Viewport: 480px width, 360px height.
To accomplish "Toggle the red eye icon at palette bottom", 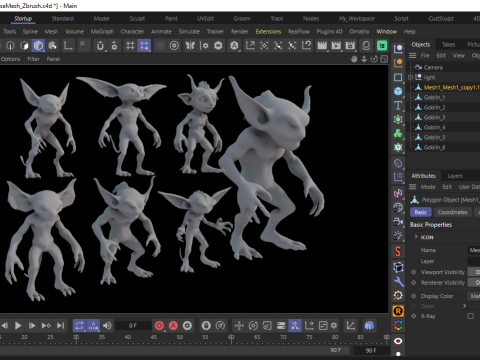I will [x=398, y=341].
